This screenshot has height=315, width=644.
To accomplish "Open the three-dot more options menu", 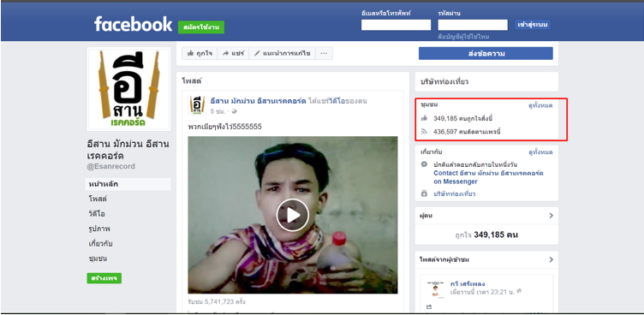I will tap(324, 53).
